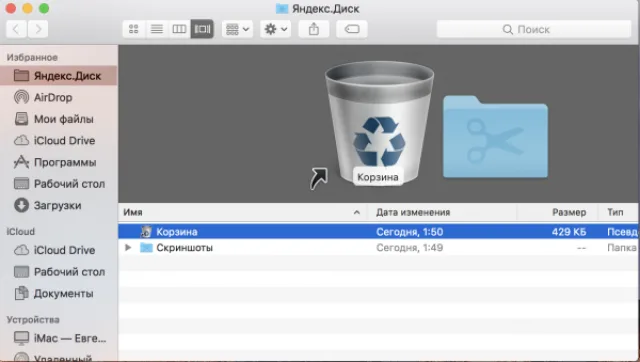Expand the Скриншоты folder disclosure triangle
This screenshot has width=640, height=362.
tap(128, 247)
